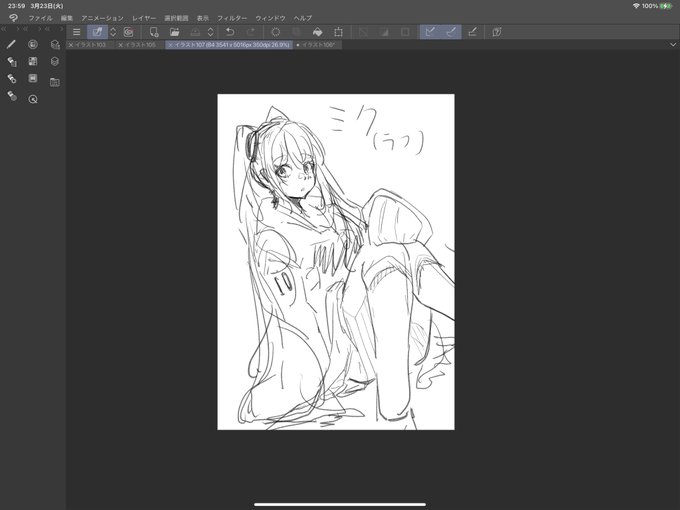Tap the iPad home indicator bar
Screen dimensions: 680x510
(x=340, y=504)
